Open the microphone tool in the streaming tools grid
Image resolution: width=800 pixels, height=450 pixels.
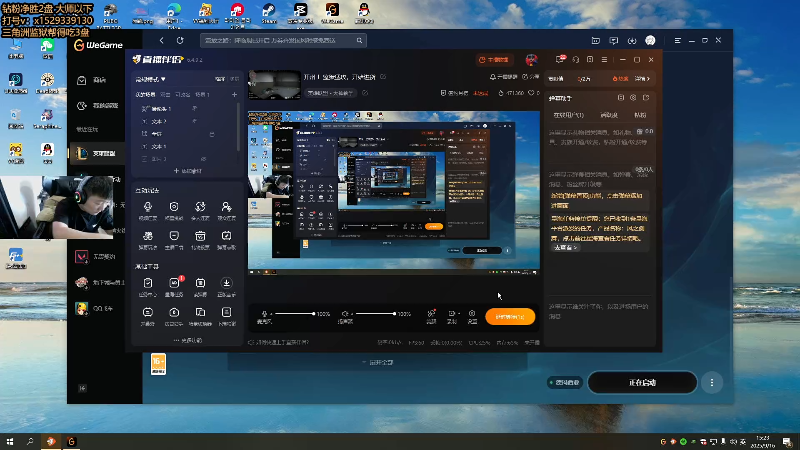147,207
